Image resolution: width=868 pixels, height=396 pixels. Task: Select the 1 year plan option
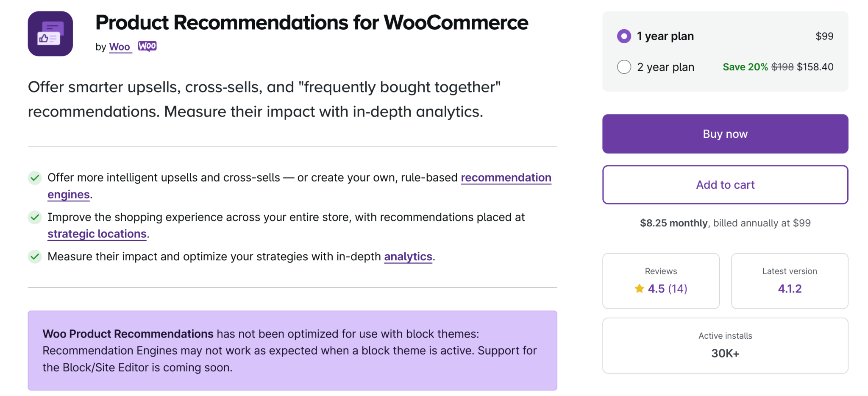(624, 36)
